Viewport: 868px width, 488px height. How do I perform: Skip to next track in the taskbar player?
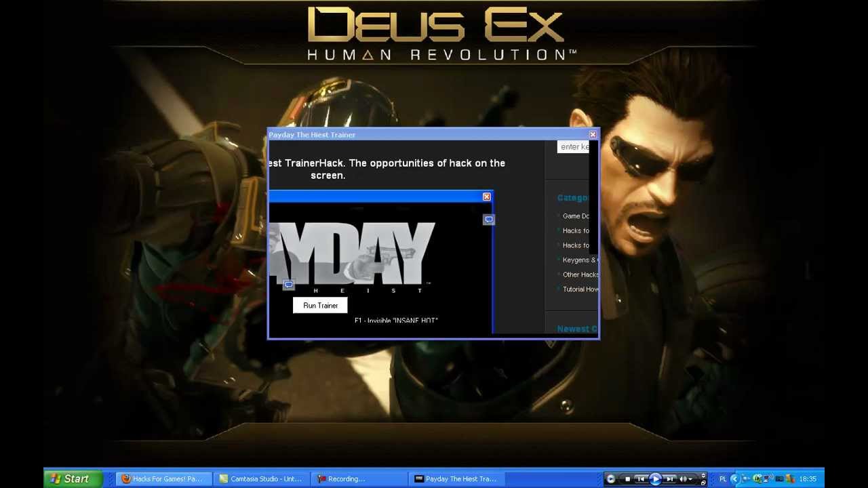pyautogui.click(x=670, y=479)
